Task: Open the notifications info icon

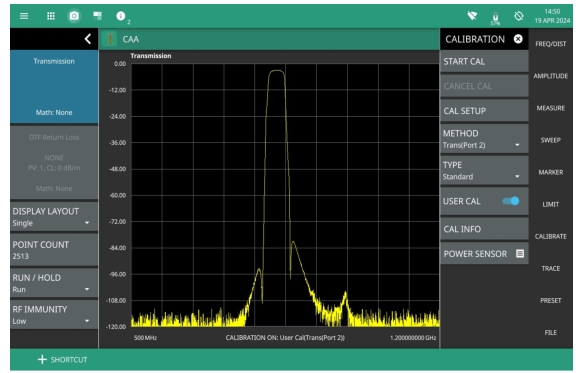Action: (x=121, y=16)
